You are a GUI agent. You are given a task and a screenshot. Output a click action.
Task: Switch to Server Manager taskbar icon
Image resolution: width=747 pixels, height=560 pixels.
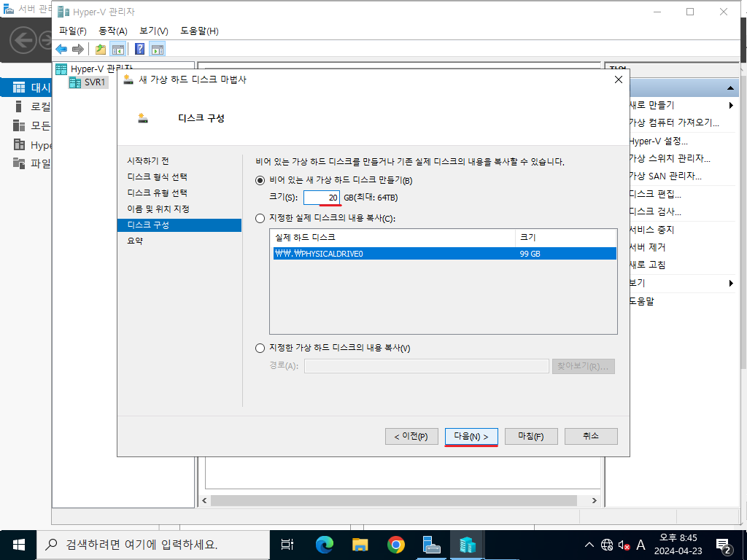[x=432, y=545]
